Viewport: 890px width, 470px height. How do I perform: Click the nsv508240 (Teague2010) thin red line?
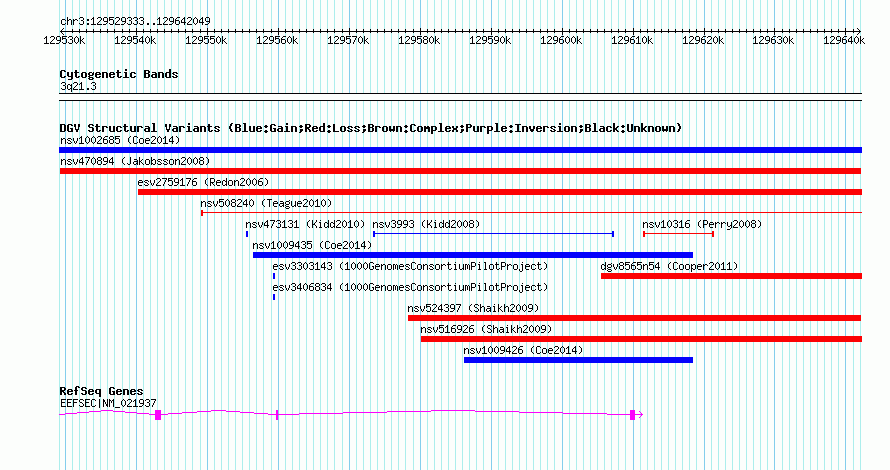tap(531, 213)
